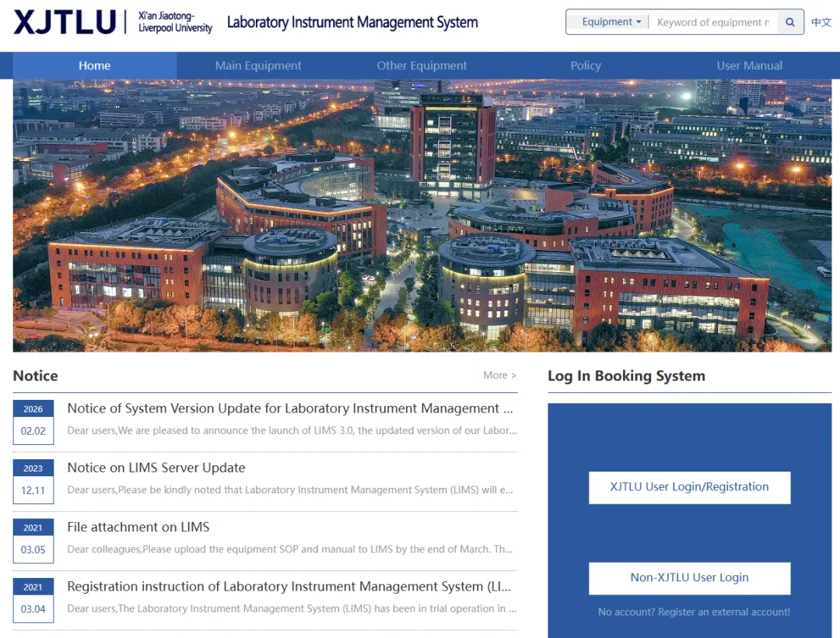Screen dimensions: 840x638
Task: Type in the equipment keyword search field
Action: [712, 23]
